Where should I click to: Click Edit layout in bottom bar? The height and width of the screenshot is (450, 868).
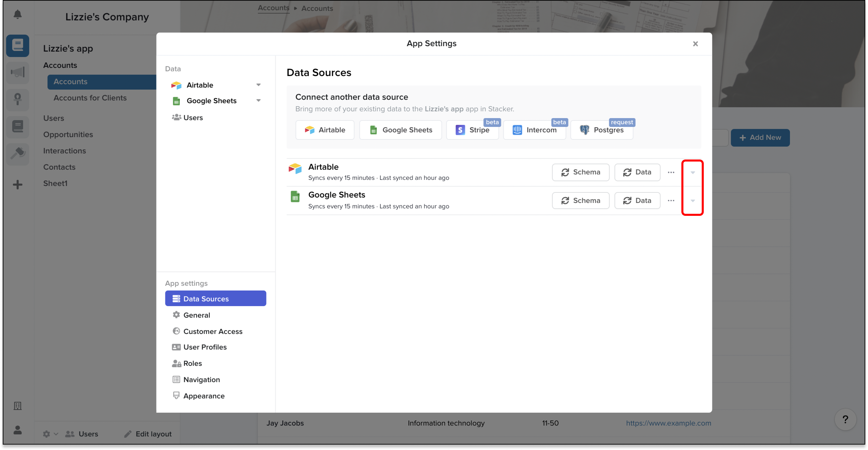point(148,434)
